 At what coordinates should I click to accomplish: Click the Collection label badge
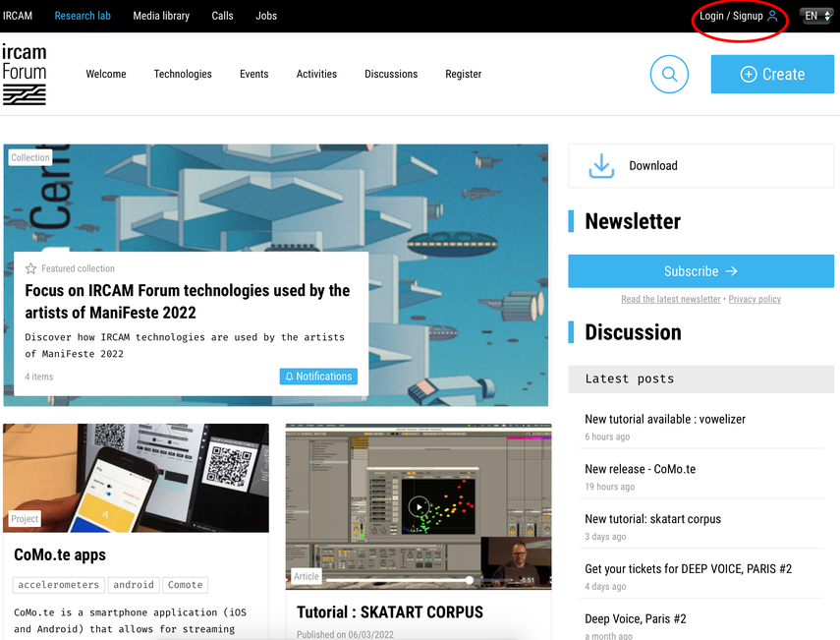[30, 157]
